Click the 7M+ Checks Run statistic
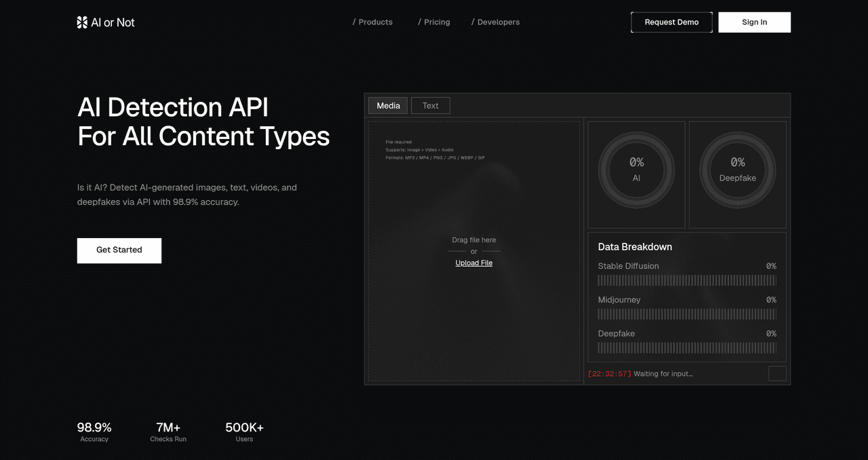 [168, 432]
